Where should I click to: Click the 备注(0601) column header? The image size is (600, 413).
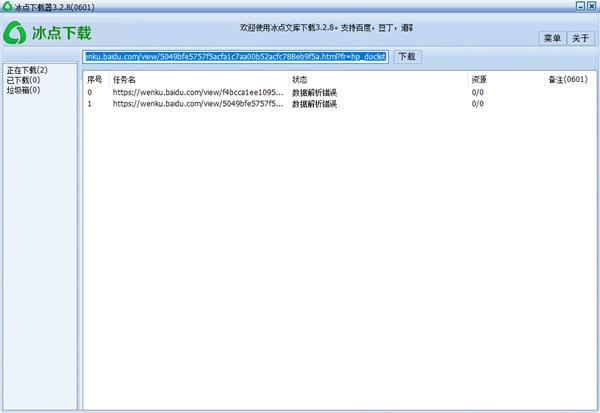pyautogui.click(x=568, y=79)
